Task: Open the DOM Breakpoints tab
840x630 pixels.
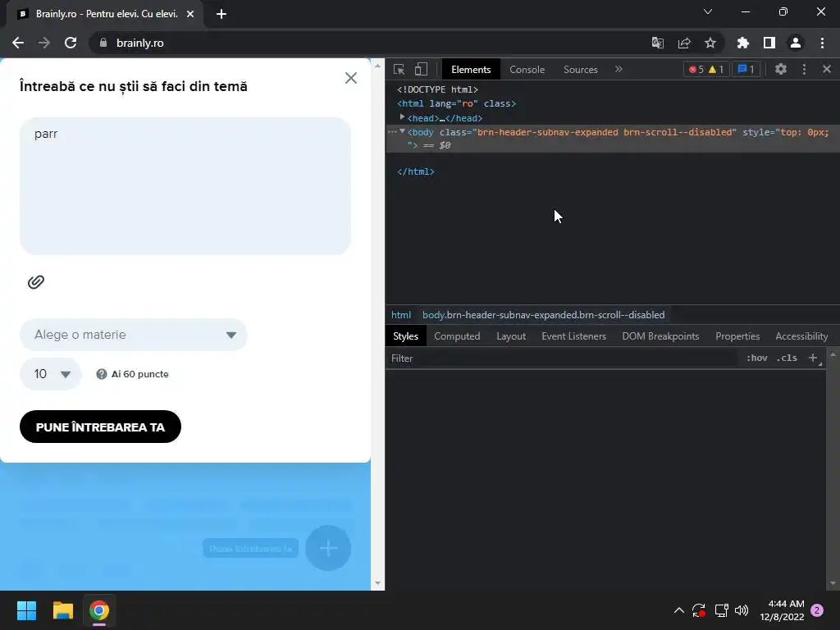Action: click(660, 336)
